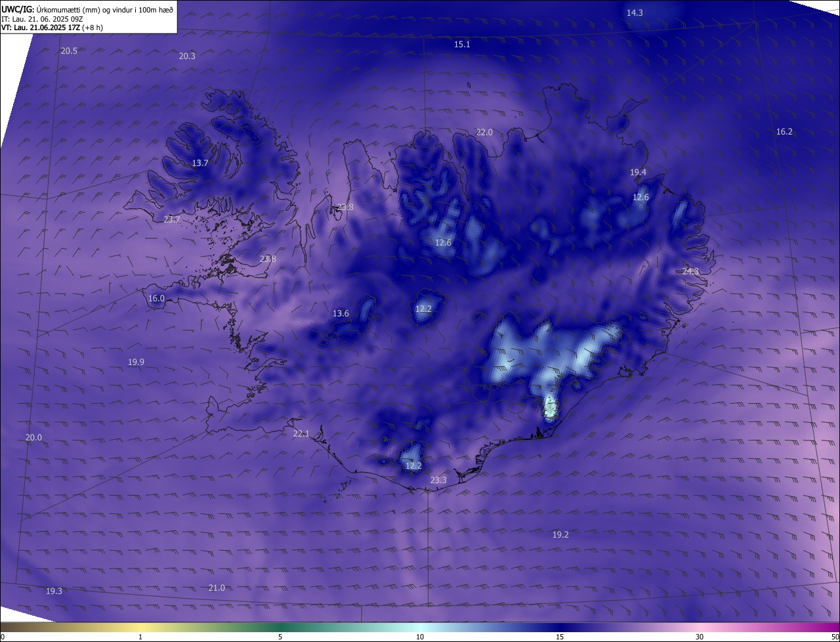Select the '5' tick on the color scale

point(280,637)
